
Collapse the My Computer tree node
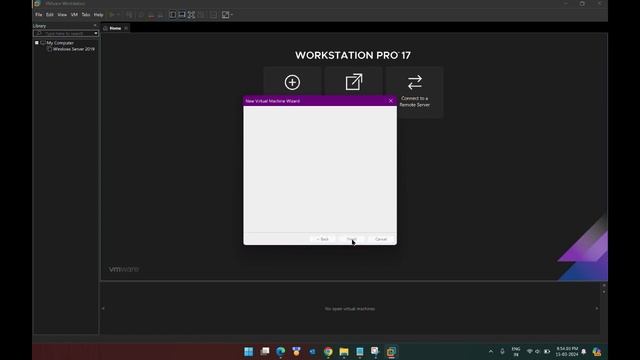click(37, 43)
